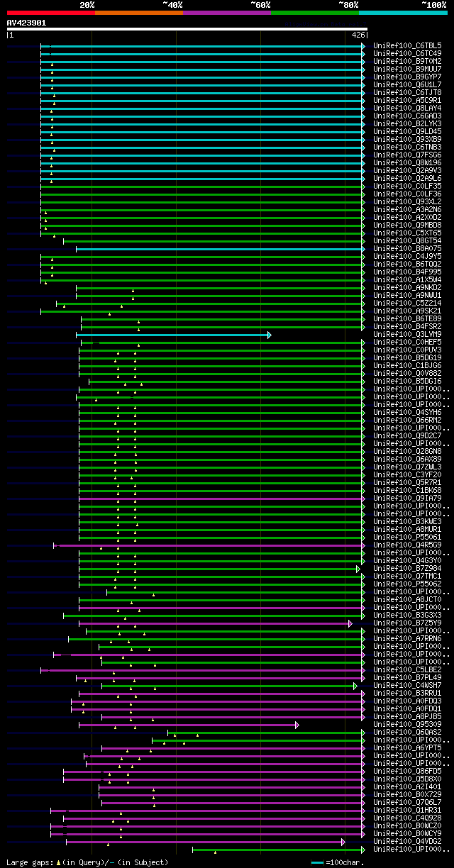Open hit UniRef100_B6TE89
Screen dimensions: 454x868
pyautogui.click(x=408, y=319)
